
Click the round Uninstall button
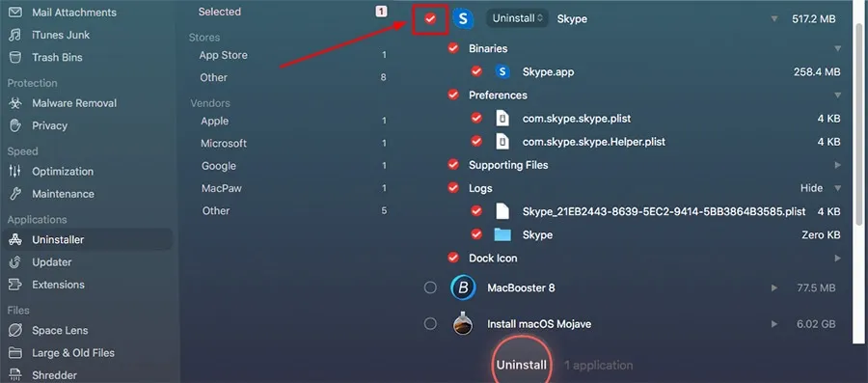pos(522,363)
